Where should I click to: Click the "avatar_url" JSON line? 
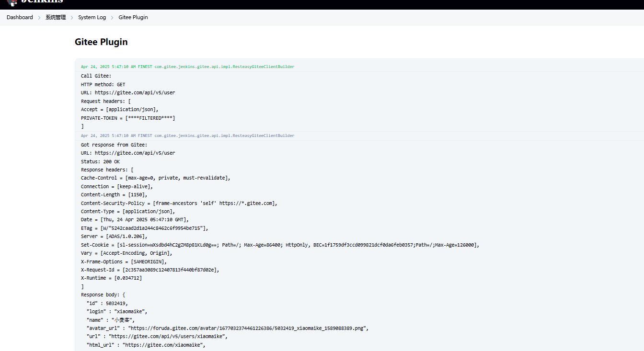[227, 328]
